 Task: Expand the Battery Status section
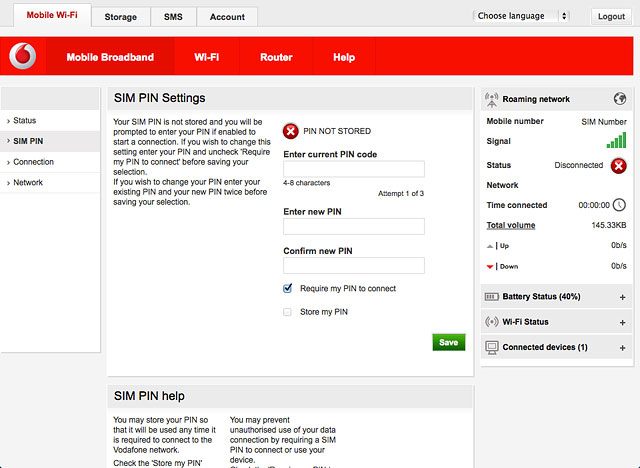[622, 297]
